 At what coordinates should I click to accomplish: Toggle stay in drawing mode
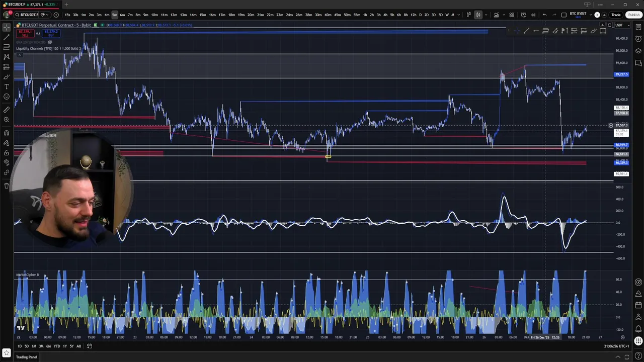pos(7,143)
